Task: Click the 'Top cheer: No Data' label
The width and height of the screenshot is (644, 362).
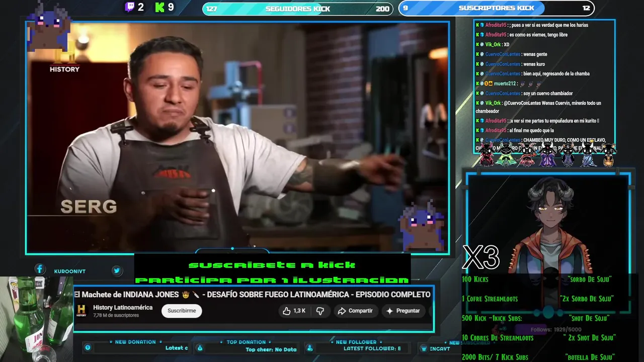Action: pyautogui.click(x=271, y=349)
